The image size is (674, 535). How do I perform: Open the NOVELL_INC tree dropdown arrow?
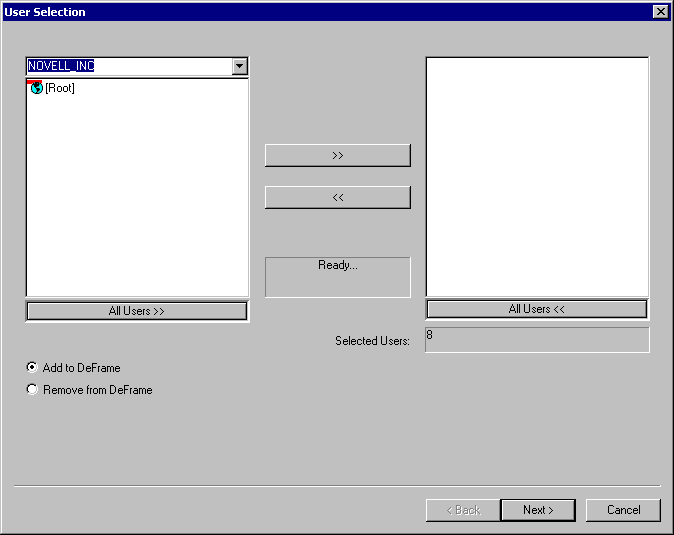tap(239, 66)
